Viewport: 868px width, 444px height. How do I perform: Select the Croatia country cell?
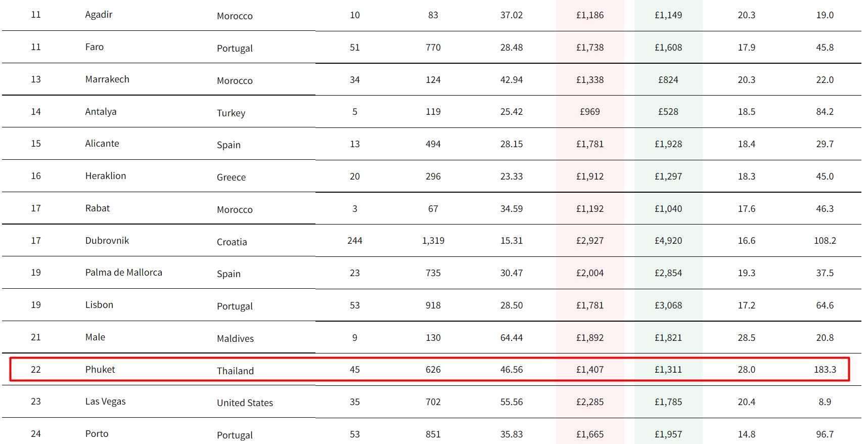pyautogui.click(x=232, y=242)
